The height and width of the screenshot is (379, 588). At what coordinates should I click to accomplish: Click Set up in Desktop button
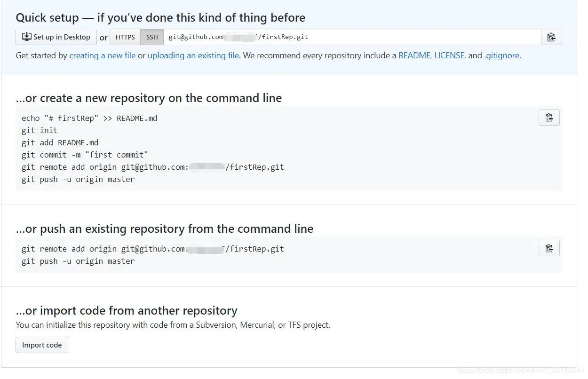[56, 37]
